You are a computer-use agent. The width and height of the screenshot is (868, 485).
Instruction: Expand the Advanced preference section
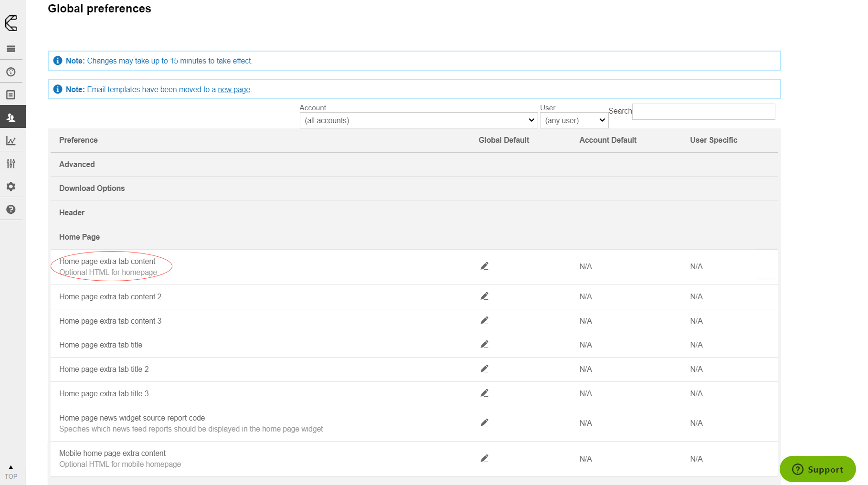[77, 164]
